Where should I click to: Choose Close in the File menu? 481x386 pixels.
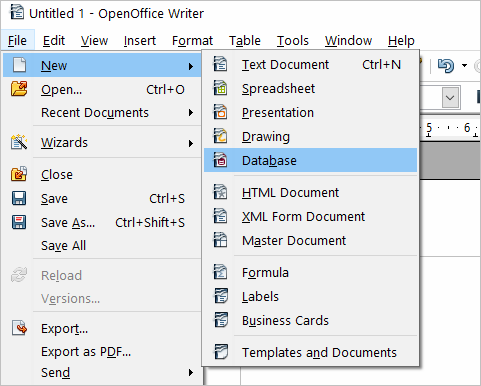point(102,174)
